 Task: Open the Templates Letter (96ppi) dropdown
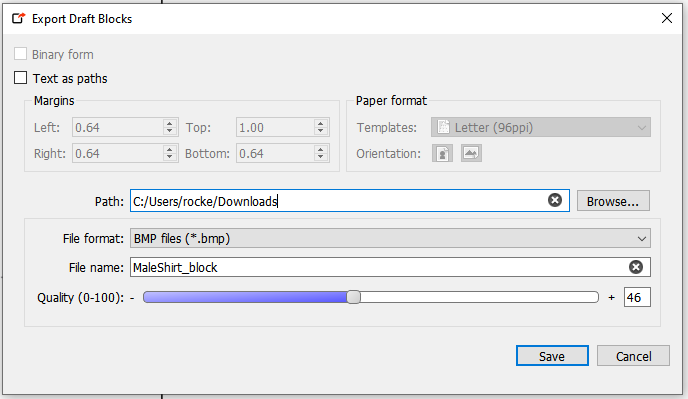click(541, 127)
